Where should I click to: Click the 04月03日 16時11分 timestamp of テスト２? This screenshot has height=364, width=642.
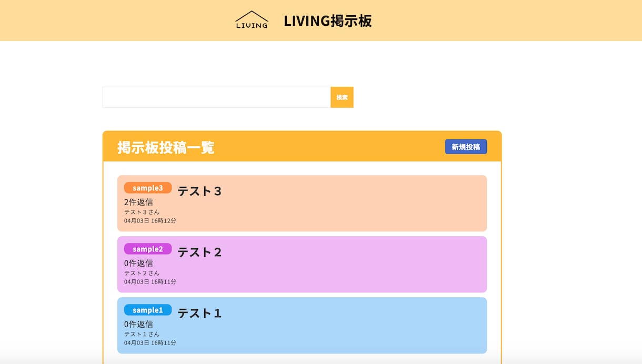pyautogui.click(x=150, y=282)
